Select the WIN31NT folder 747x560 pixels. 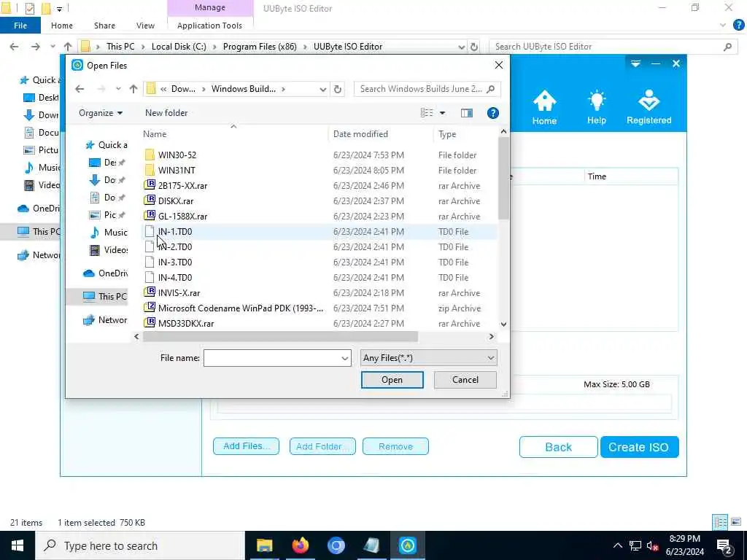[x=177, y=170]
